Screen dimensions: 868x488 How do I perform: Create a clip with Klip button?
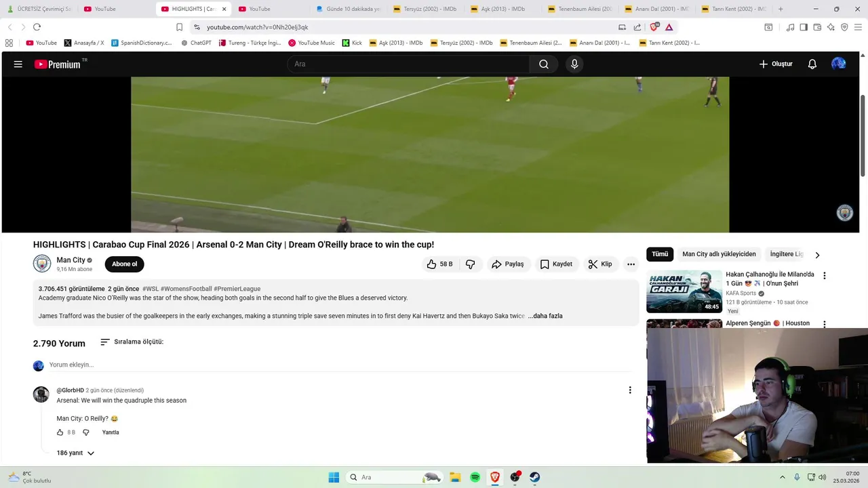pos(600,264)
